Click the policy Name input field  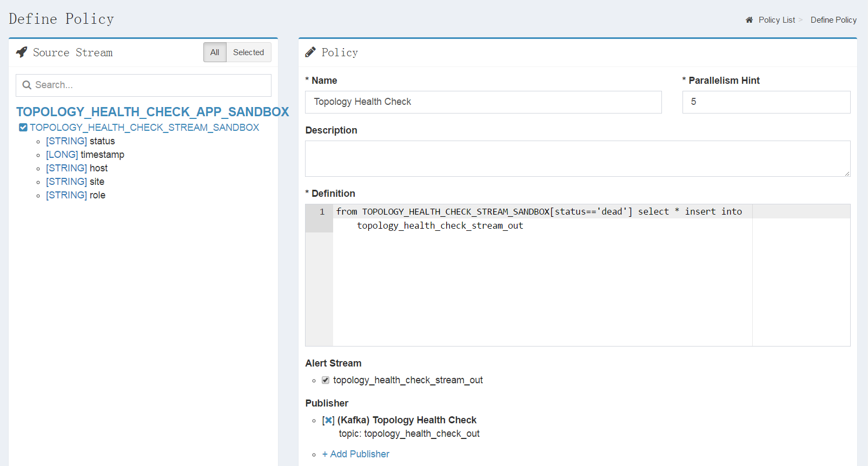[483, 102]
